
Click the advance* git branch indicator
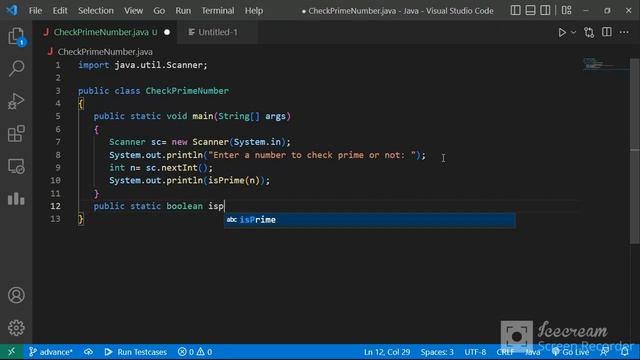point(51,352)
